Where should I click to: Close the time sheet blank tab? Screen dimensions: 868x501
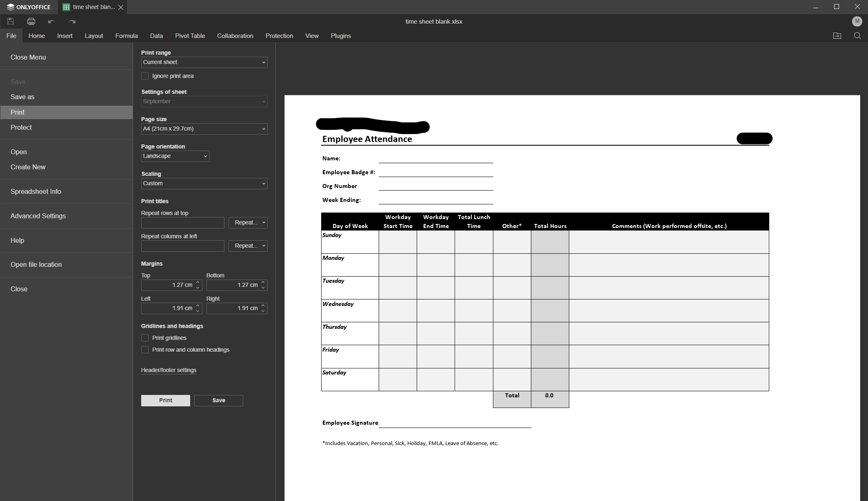click(x=121, y=7)
